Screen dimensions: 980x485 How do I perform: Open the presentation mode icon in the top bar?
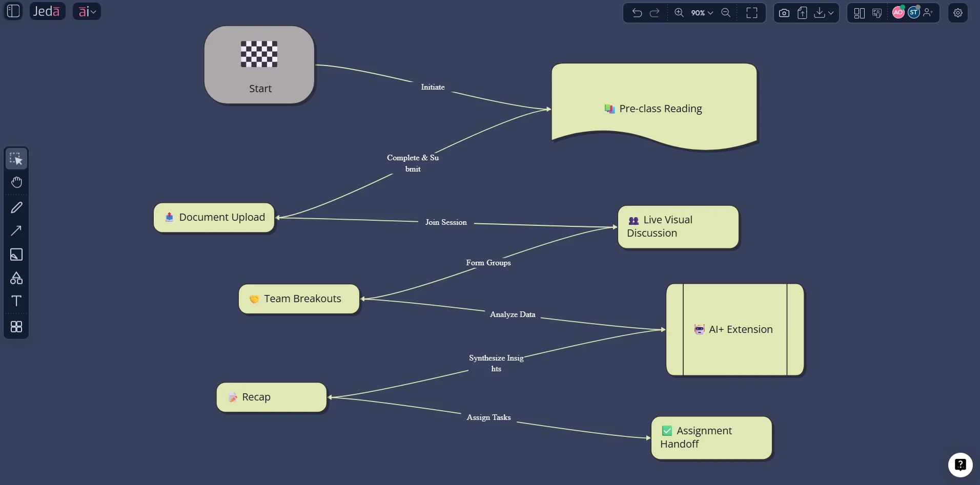coord(877,13)
